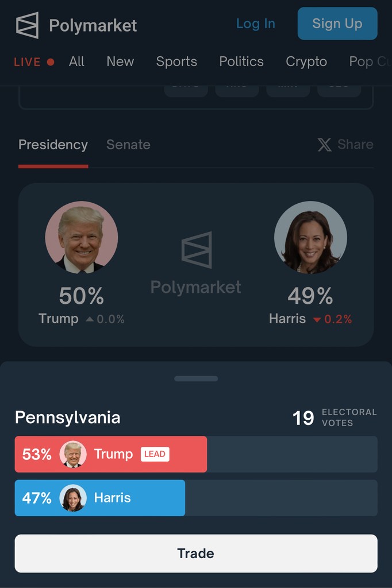Click Harris's large portrait photo

click(x=310, y=237)
